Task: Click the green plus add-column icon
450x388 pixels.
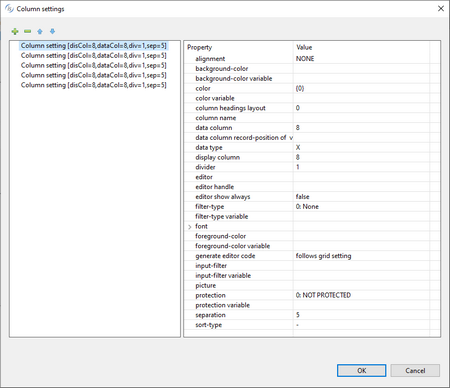Action: click(x=15, y=31)
